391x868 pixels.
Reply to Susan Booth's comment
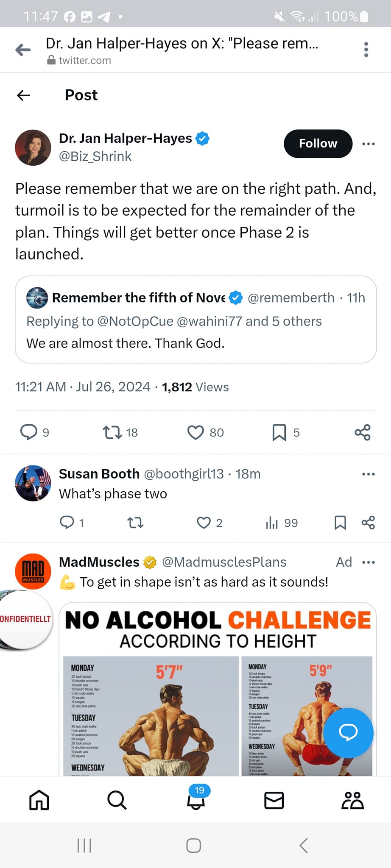pyautogui.click(x=67, y=523)
